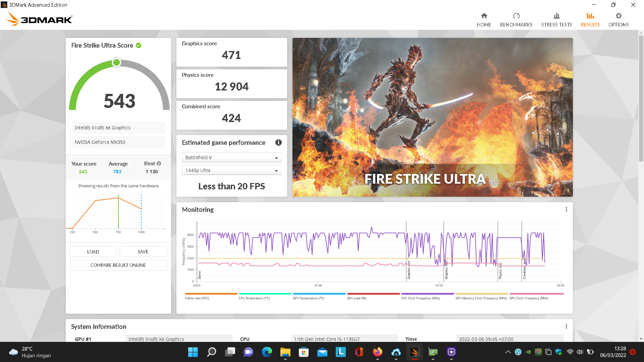Click the battery tray icon
644x362 pixels.
590,352
